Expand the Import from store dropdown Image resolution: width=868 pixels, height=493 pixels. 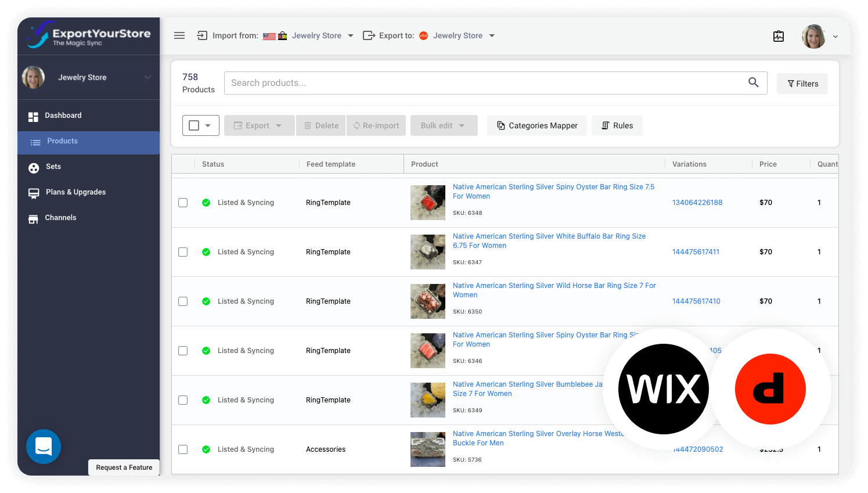(350, 35)
